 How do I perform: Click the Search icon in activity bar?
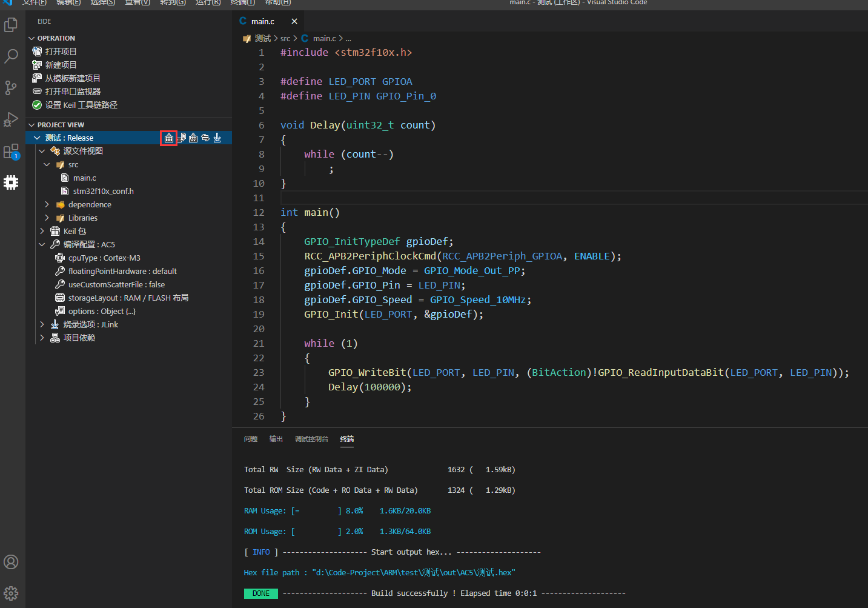[11, 56]
